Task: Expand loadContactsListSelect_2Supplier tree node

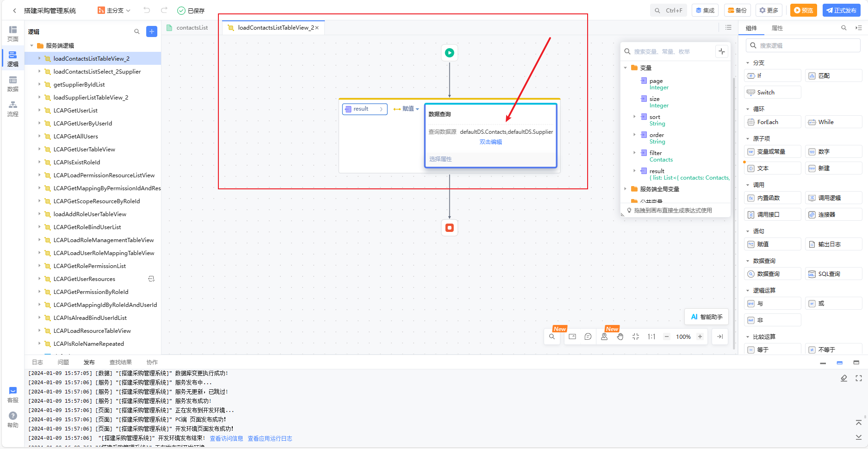Action: (x=39, y=71)
